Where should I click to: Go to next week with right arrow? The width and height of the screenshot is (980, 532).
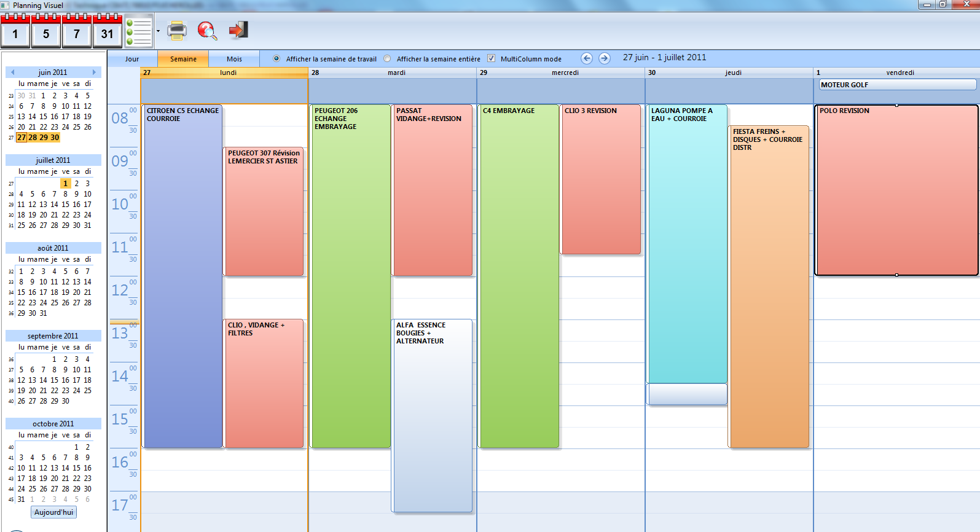pos(605,58)
